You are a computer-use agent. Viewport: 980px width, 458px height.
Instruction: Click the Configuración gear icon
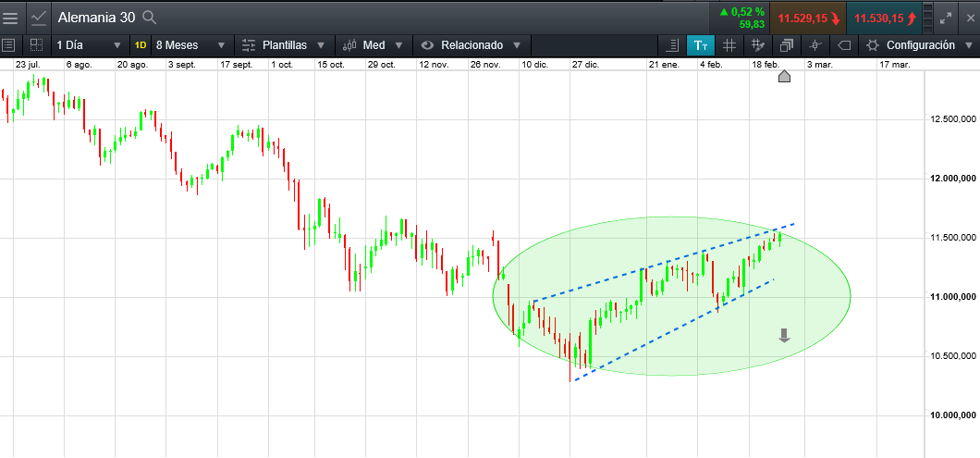click(x=873, y=45)
